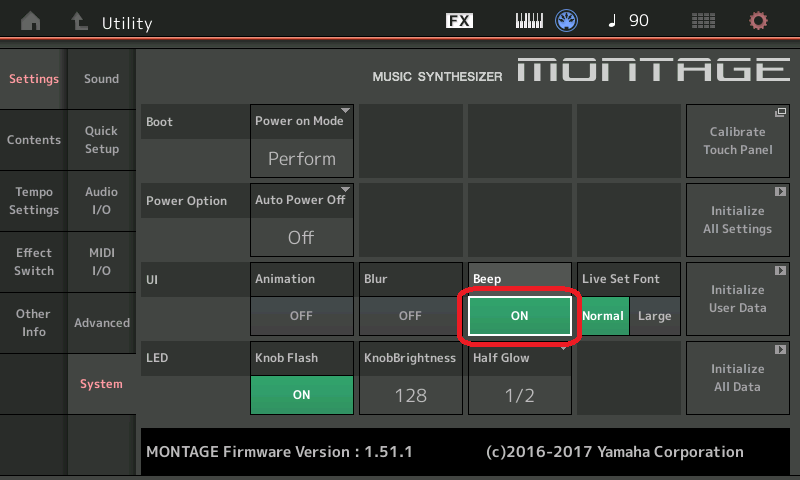Open the FX overview icon
The height and width of the screenshot is (480, 800).
click(x=459, y=21)
